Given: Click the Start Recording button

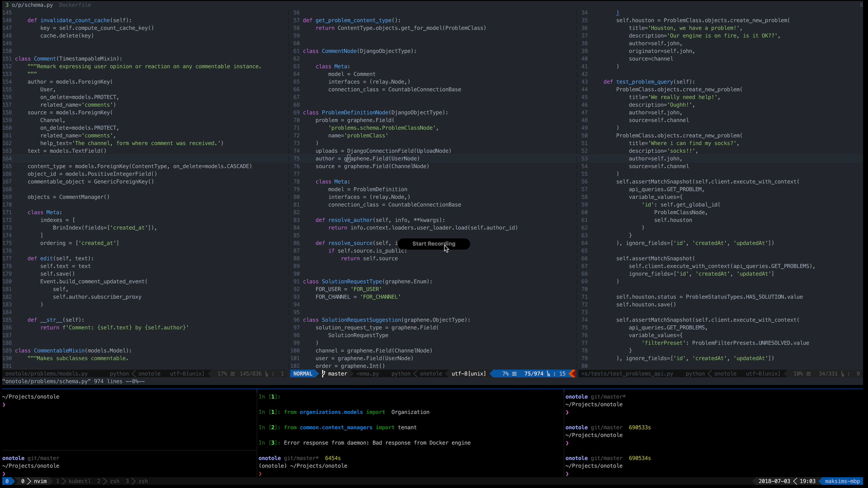Looking at the screenshot, I should click(x=433, y=244).
